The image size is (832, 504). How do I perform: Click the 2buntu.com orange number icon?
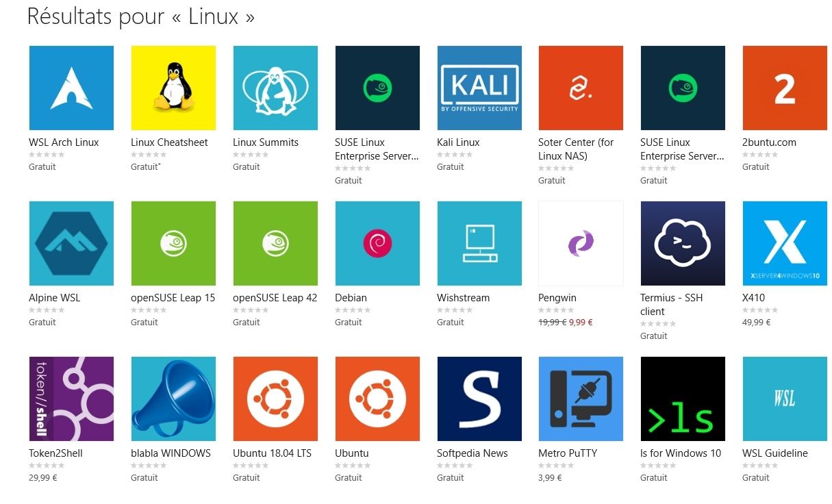(x=785, y=88)
